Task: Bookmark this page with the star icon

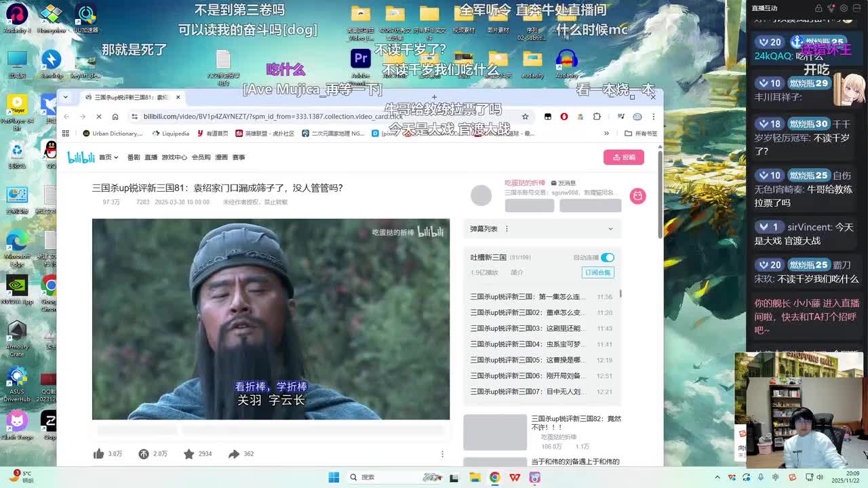Action: [525, 117]
